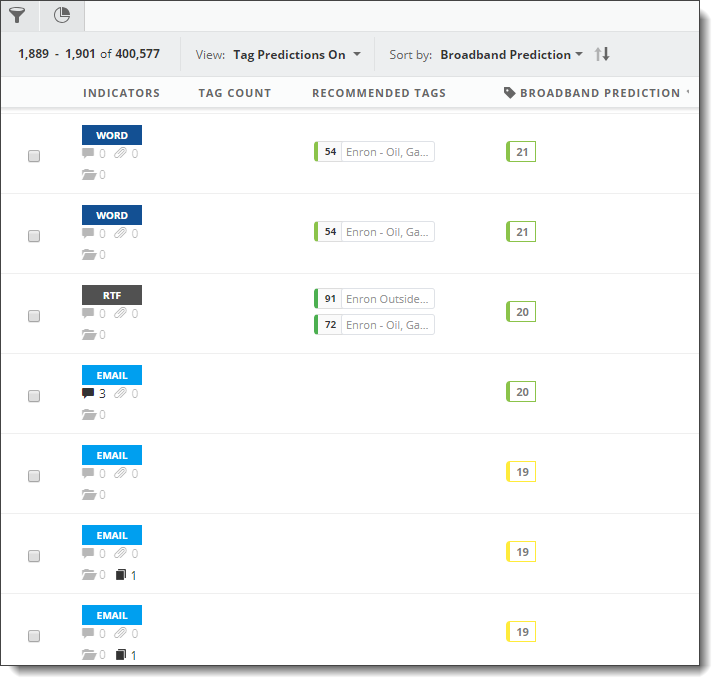Screen dimensions: 720x686
Task: Click duplicate documents icon in last EMAIL row
Action: tap(121, 655)
